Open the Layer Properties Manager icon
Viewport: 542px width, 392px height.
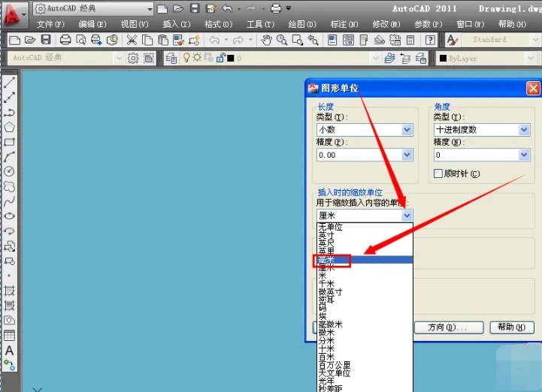tap(171, 58)
